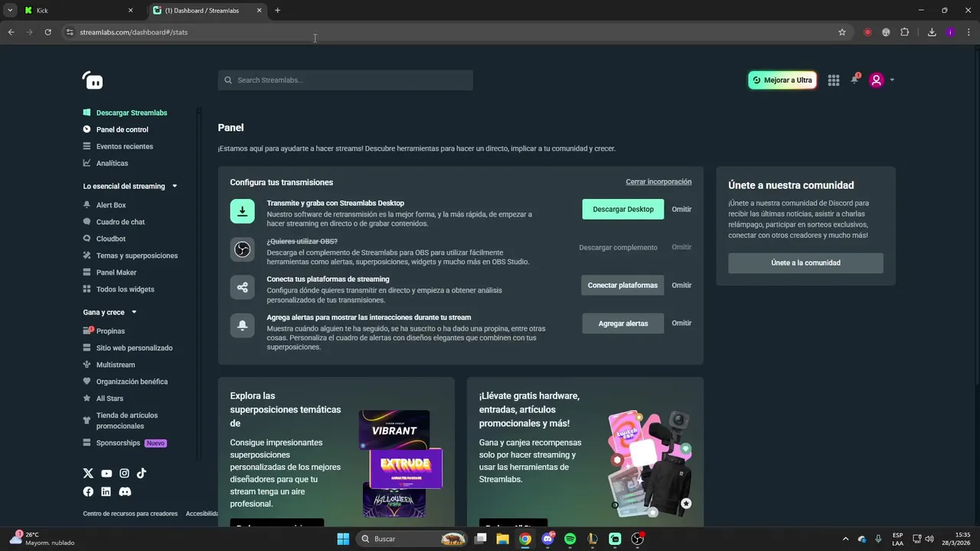The width and height of the screenshot is (980, 551).
Task: Reload the page
Action: pyautogui.click(x=47, y=32)
